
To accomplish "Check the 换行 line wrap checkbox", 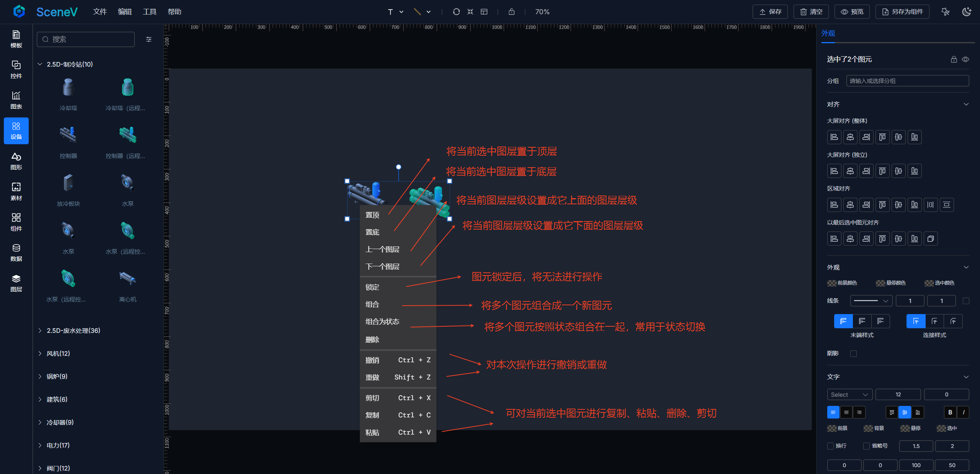I will click(830, 446).
